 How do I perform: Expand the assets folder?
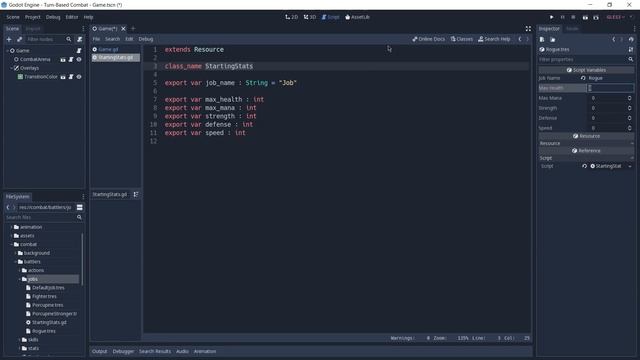11,236
